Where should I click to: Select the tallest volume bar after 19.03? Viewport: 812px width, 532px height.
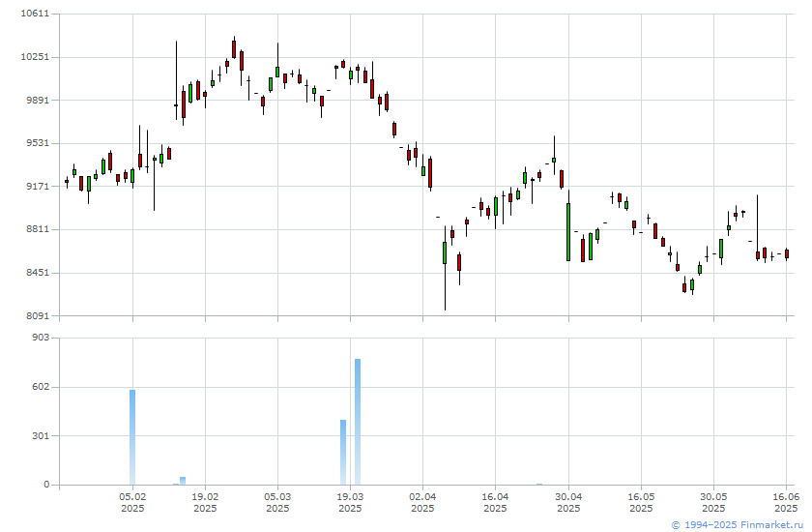[358, 422]
